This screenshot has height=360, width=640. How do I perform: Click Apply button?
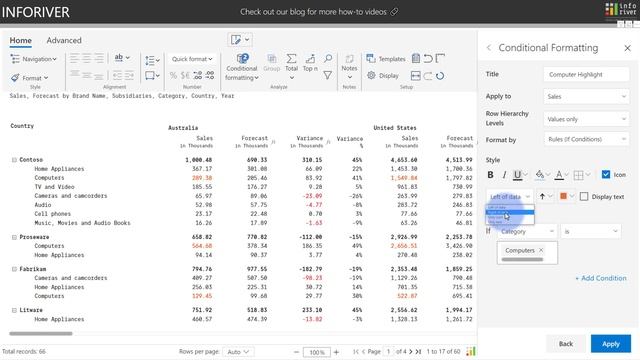point(611,344)
